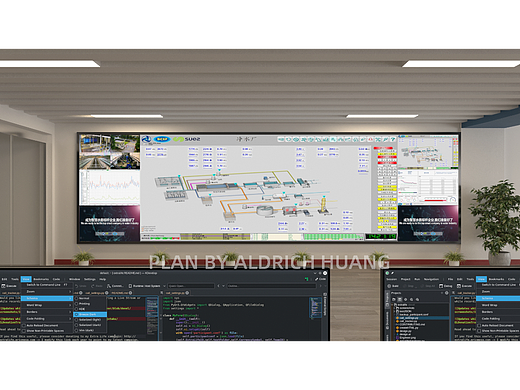Open the Help menu on left monitor

tap(103, 279)
